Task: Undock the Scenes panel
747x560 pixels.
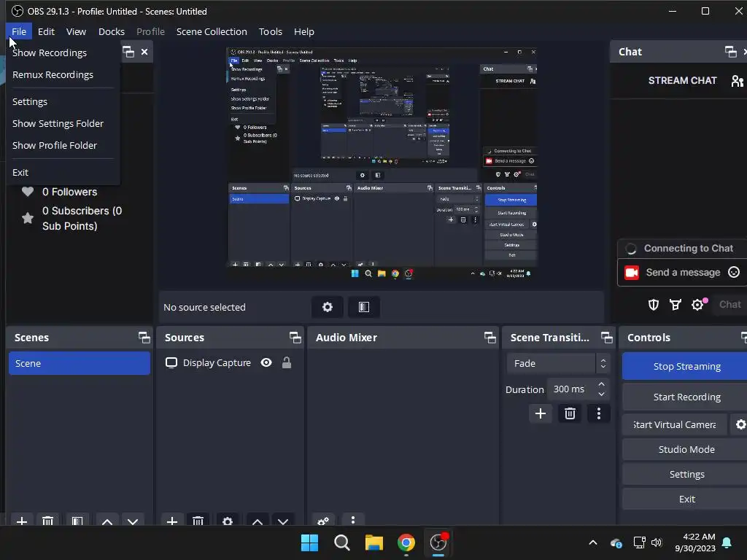Action: [x=144, y=338]
